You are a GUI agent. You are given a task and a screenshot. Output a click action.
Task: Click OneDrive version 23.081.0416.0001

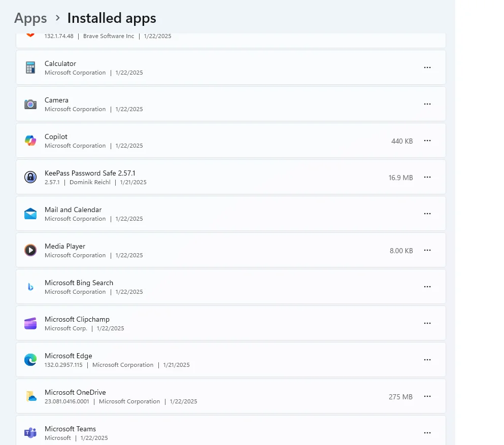tap(67, 401)
